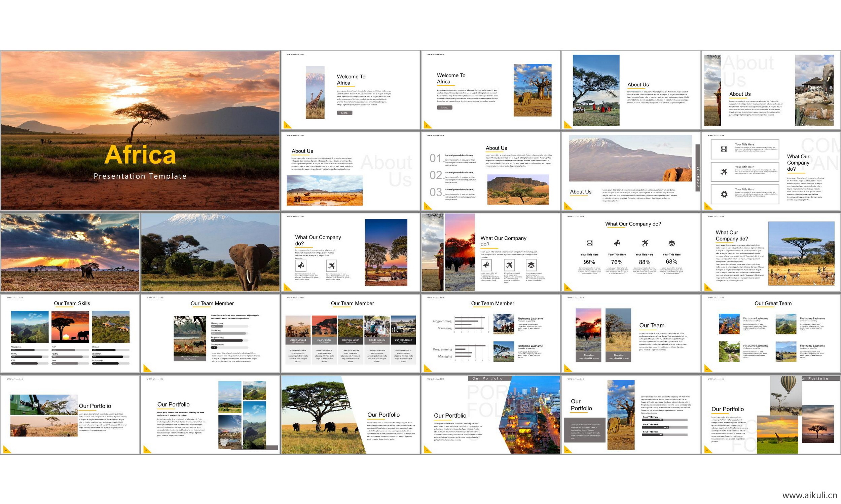Click the vertical gray About Us tab
The width and height of the screenshot is (841, 504).
point(698,168)
